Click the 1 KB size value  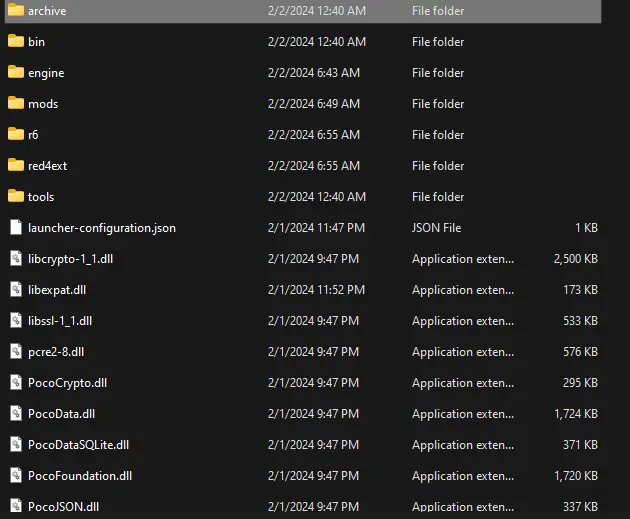point(586,228)
